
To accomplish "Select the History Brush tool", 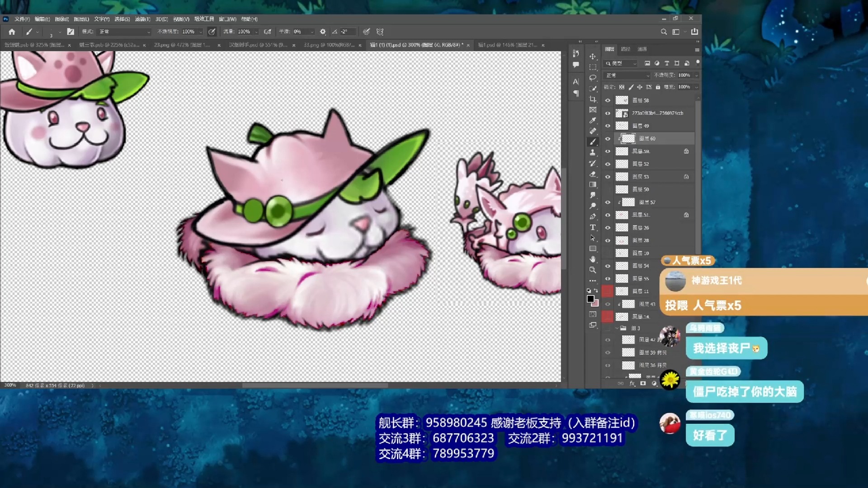I will tap(593, 163).
